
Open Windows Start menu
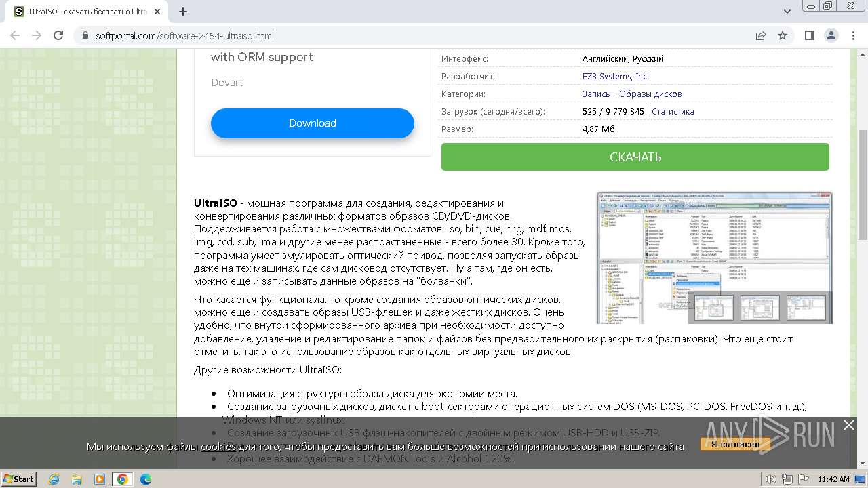(x=19, y=479)
